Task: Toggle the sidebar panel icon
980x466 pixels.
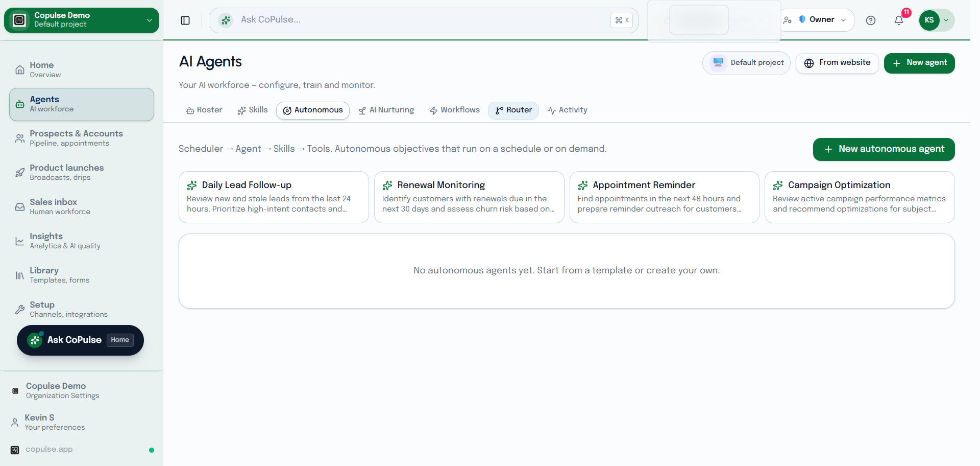Action: pyautogui.click(x=185, y=20)
